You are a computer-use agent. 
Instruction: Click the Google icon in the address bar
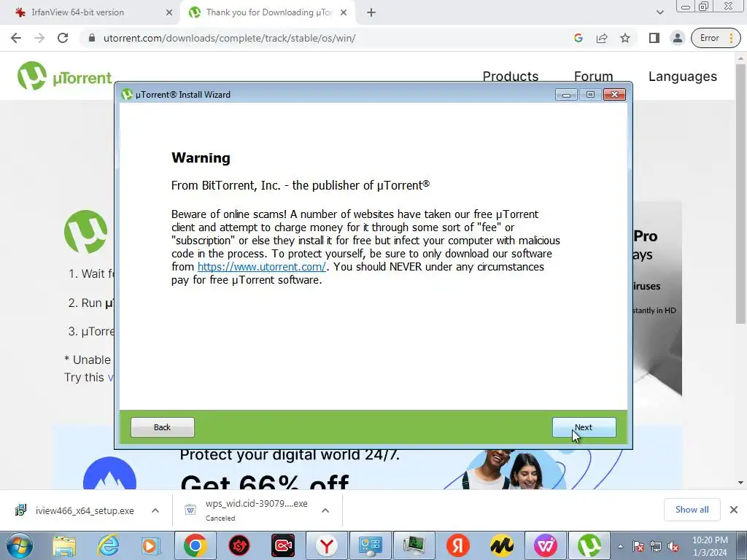coord(578,38)
